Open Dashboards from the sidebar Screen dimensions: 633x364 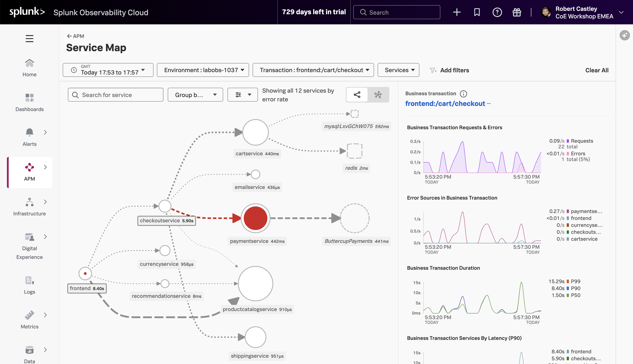click(x=29, y=102)
